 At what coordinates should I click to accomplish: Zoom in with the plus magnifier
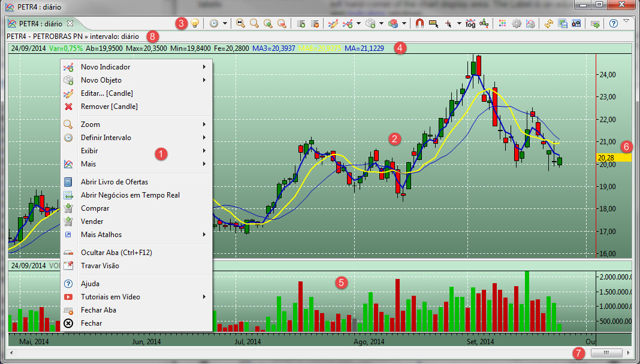coord(268,23)
